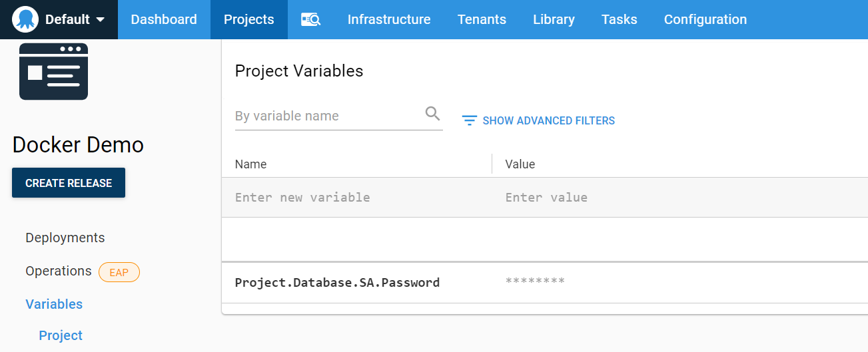Open the Library page
Viewport: 868px width, 352px height.
click(x=554, y=20)
